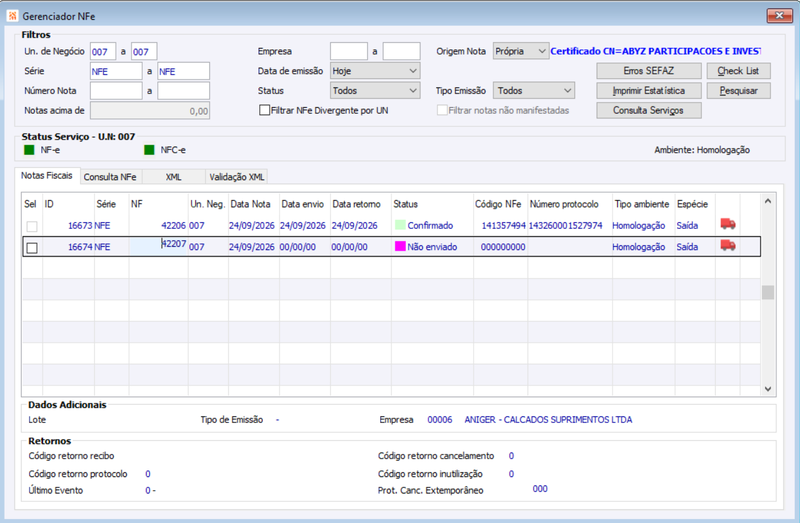Click the second Série input field
Screen dimensions: 800x523
tap(183, 71)
